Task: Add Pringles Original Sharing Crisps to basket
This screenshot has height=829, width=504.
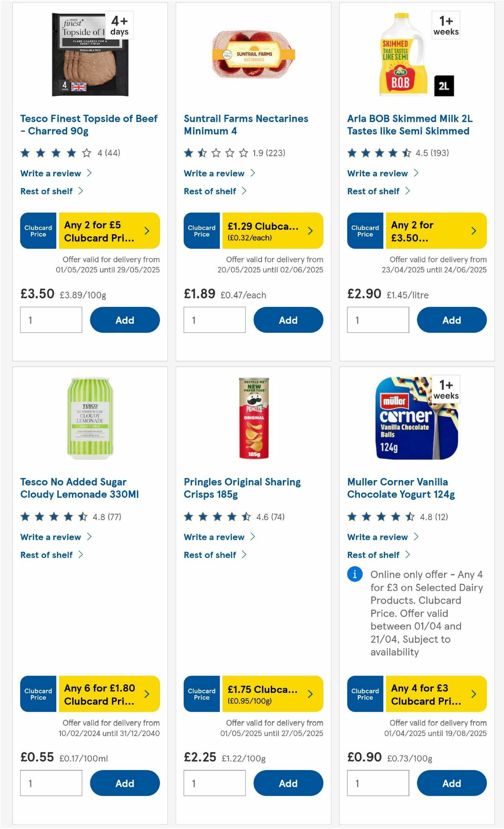Action: coord(288,783)
